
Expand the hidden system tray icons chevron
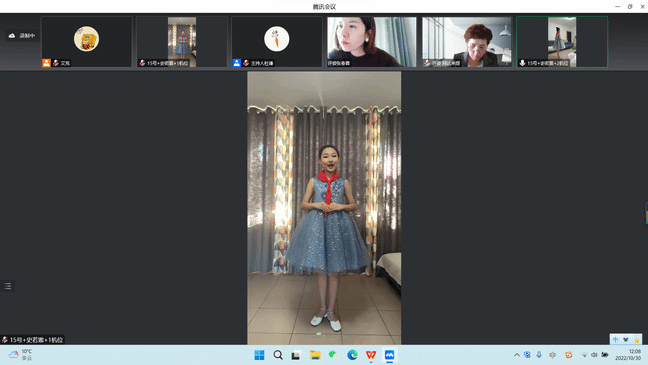pos(517,355)
